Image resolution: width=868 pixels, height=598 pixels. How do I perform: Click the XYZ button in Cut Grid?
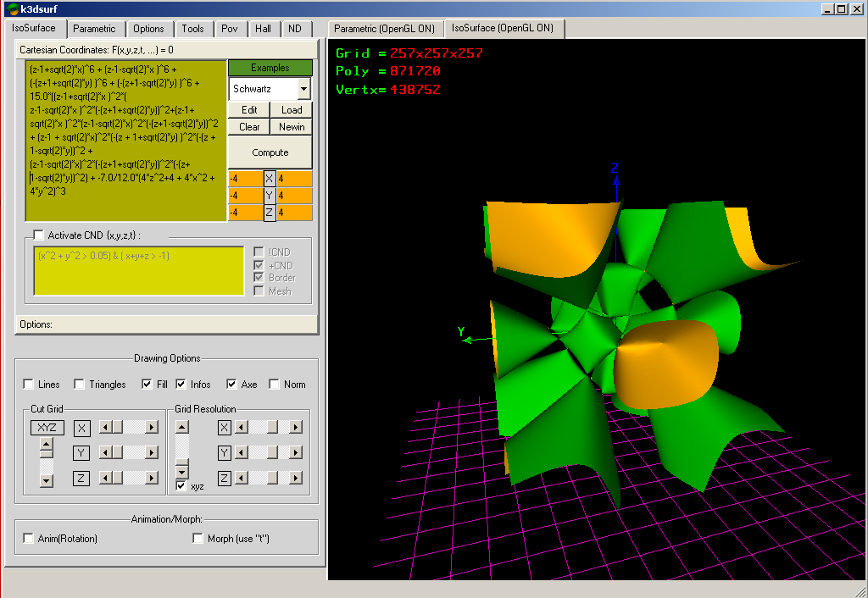[47, 428]
